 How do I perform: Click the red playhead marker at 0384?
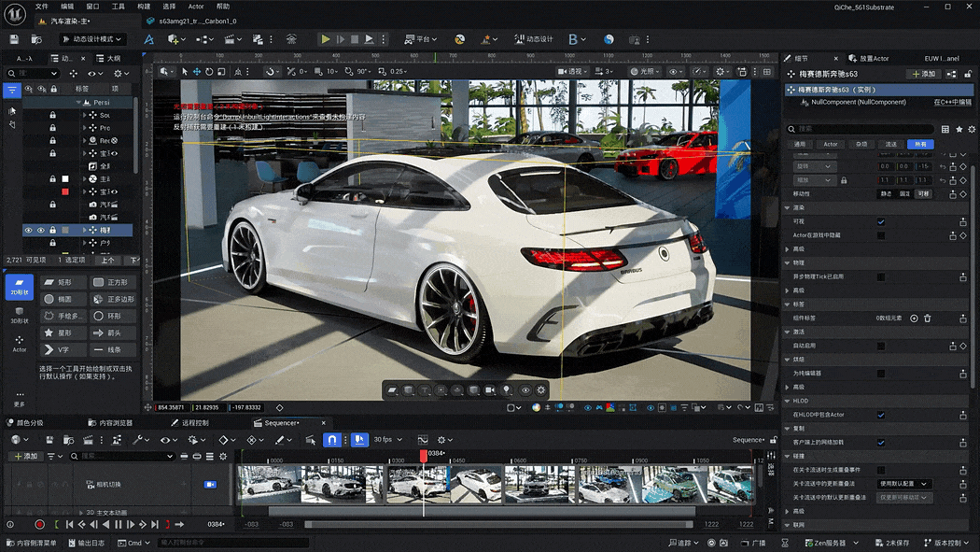423,456
